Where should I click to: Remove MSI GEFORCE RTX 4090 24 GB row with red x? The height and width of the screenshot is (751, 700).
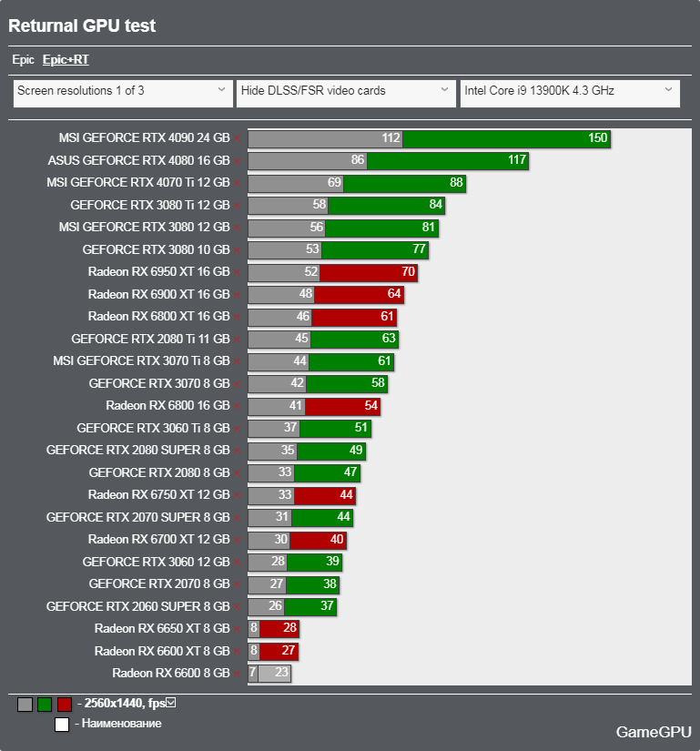pos(237,138)
